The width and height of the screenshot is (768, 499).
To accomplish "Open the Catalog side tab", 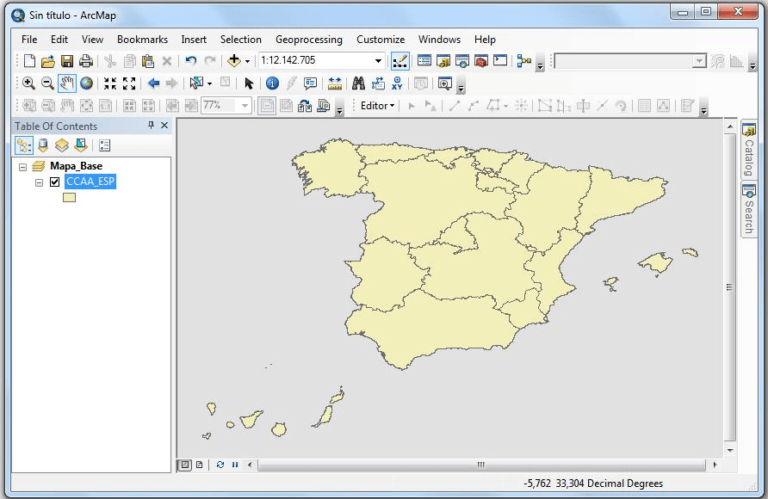I will (x=748, y=150).
